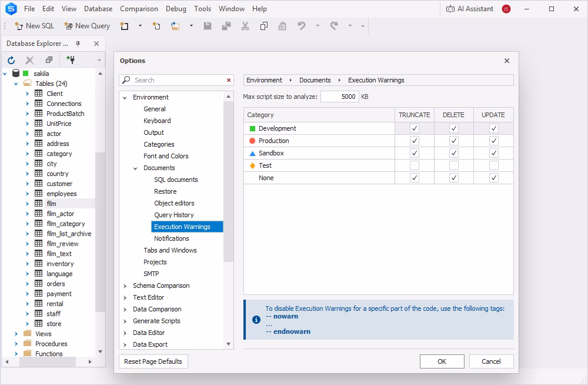Click the Save All icon in toolbar
The height and width of the screenshot is (385, 588).
pyautogui.click(x=226, y=25)
